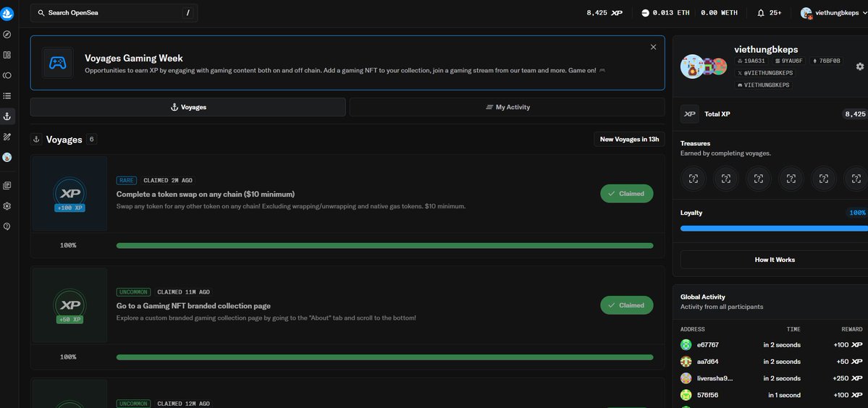This screenshot has width=868, height=408.
Task: Open the Settings gear in left sidebar
Action: pos(7,206)
